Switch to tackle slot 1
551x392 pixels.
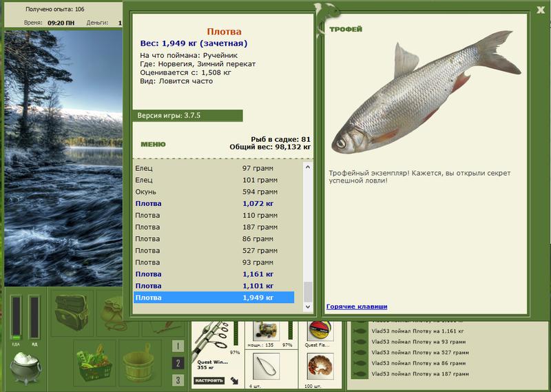(178, 347)
